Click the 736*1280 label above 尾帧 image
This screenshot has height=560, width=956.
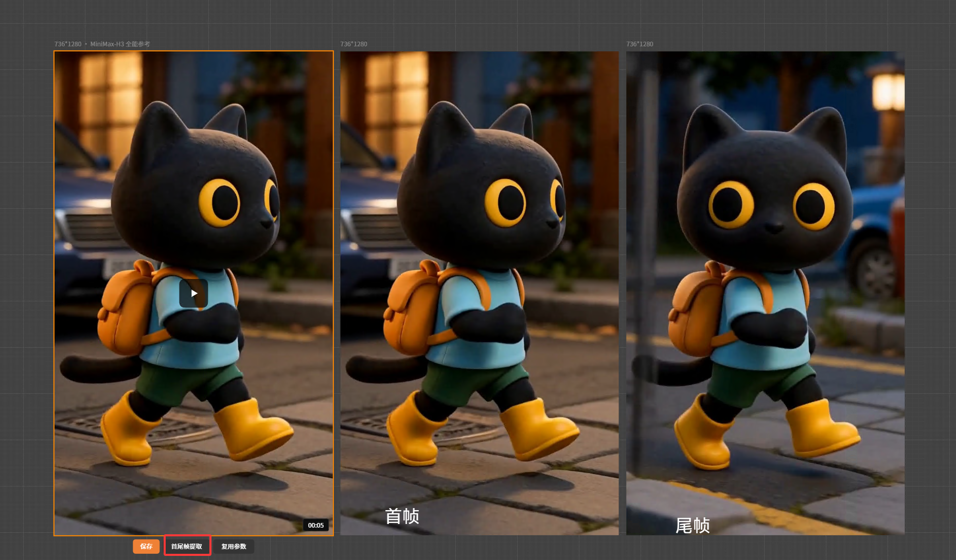click(x=640, y=44)
